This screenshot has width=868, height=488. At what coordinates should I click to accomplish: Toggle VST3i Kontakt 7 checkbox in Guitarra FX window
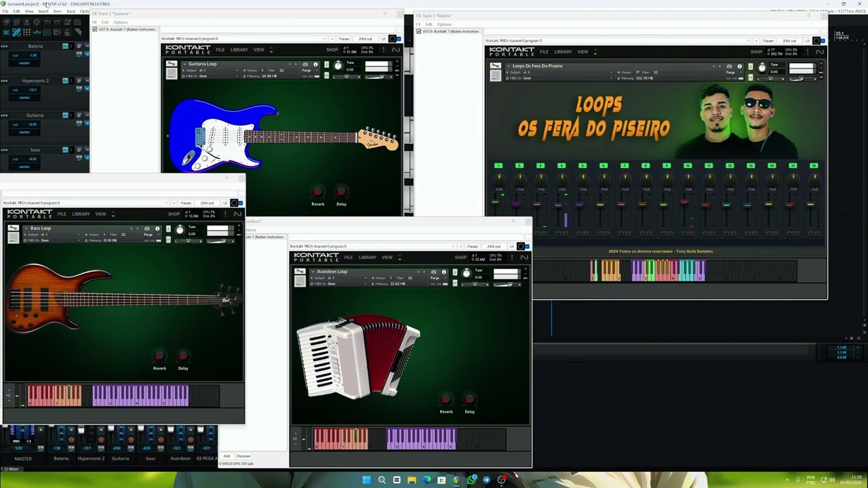pyautogui.click(x=95, y=29)
